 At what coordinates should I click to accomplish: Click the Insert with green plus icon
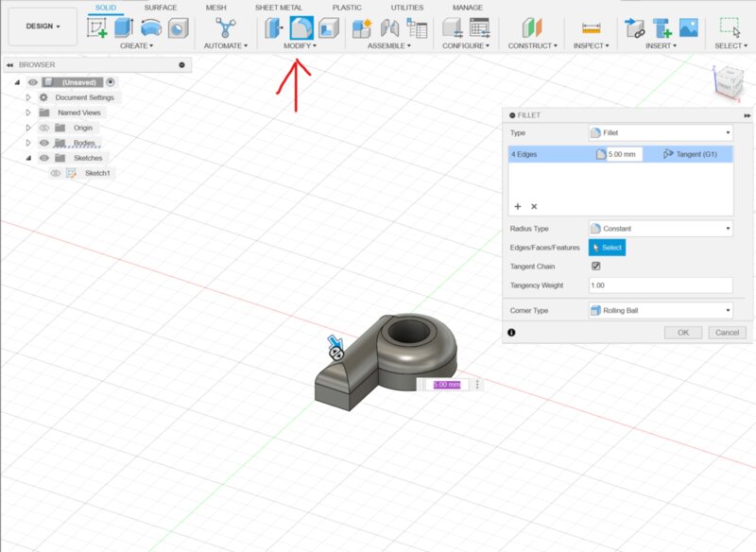tap(661, 28)
